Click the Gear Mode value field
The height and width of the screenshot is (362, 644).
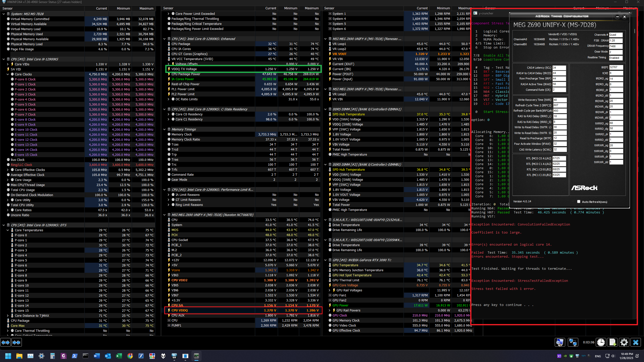click(616, 52)
